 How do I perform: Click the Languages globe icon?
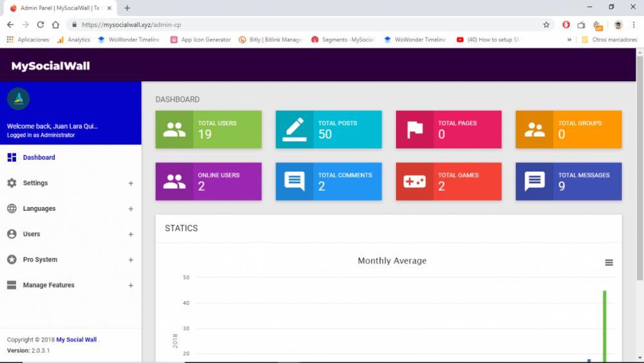12,208
